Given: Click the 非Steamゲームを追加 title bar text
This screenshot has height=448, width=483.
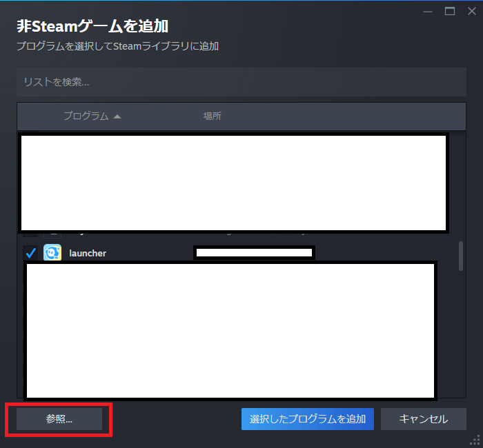Looking at the screenshot, I should (92, 26).
